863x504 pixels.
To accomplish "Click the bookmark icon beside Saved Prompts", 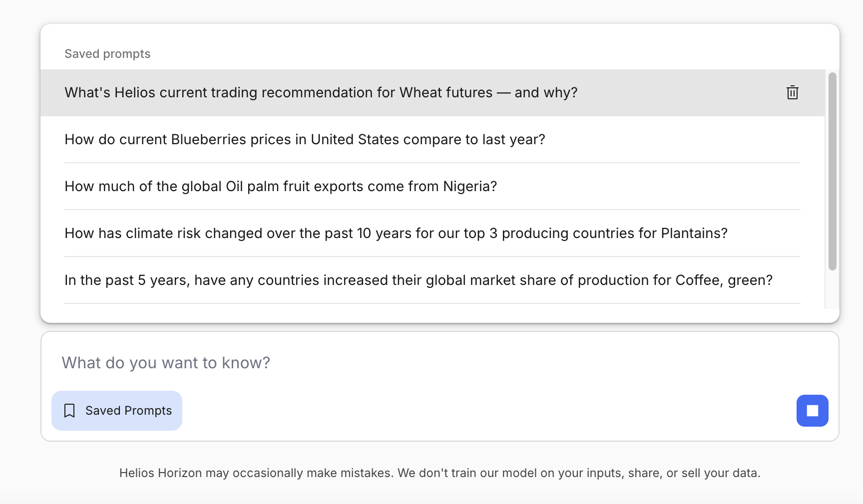I will (x=69, y=411).
